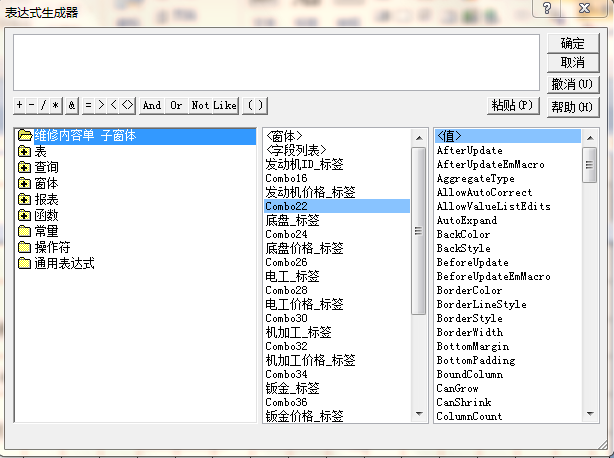Insert the not-equal (<>) operator
Image resolution: width=614 pixels, height=458 pixels.
point(127,105)
